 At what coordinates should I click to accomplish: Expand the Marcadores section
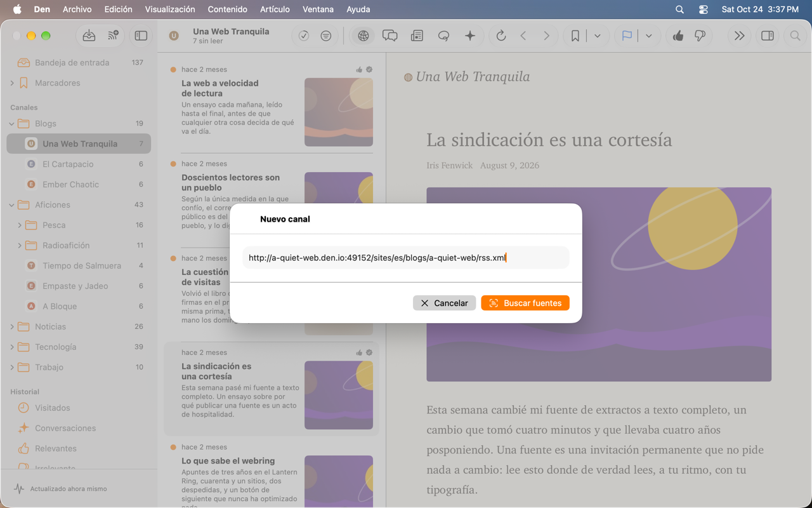click(x=12, y=83)
